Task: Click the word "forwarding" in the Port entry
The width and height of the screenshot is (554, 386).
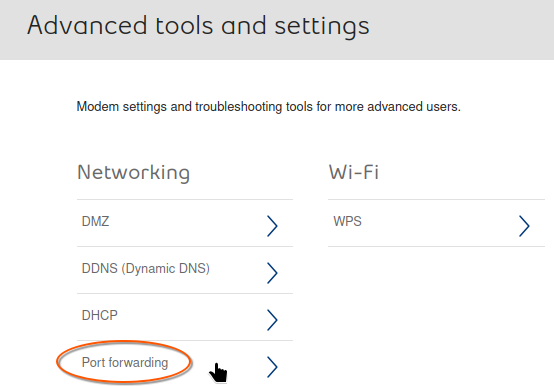Action: [138, 363]
